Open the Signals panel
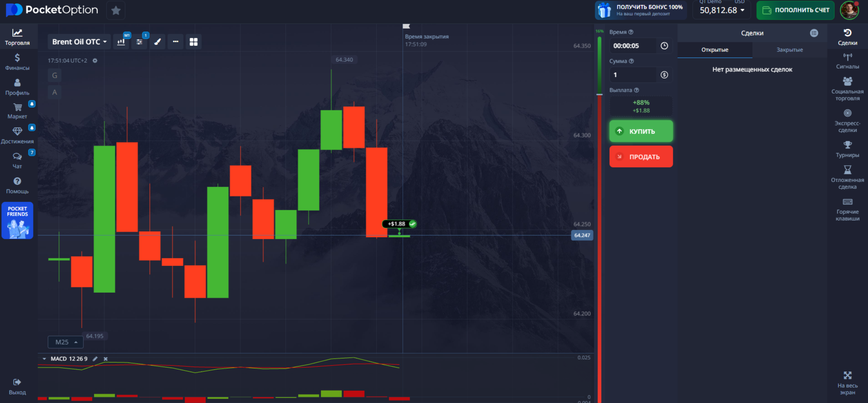This screenshot has width=868, height=403. coord(847,61)
